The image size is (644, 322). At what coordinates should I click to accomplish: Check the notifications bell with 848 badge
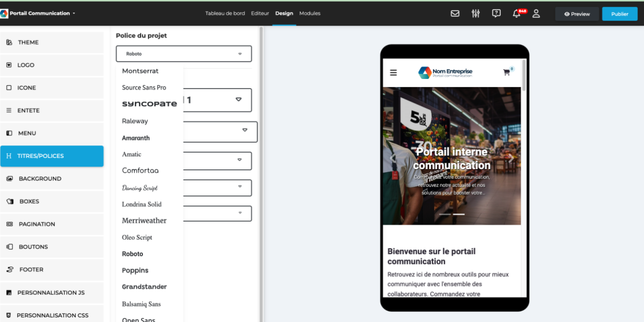pos(517,14)
